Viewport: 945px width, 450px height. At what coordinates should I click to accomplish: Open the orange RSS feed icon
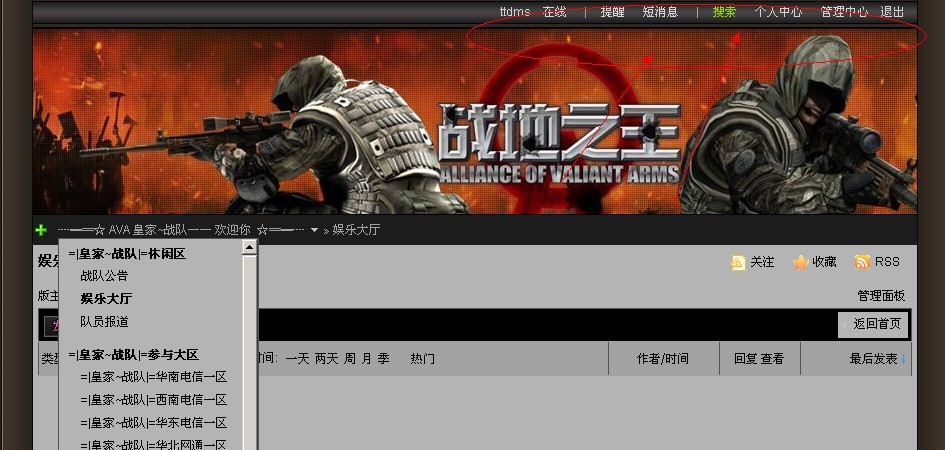coord(862,262)
